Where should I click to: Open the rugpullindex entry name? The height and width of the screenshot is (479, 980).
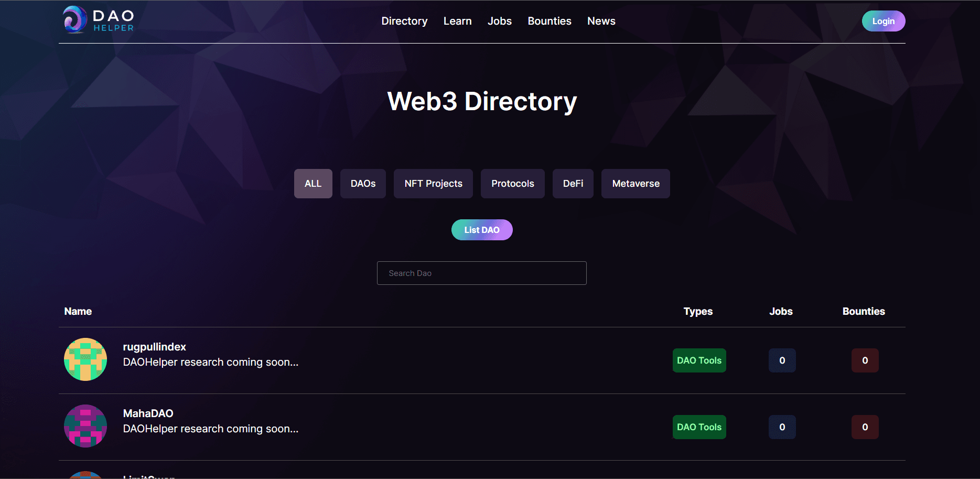[155, 347]
